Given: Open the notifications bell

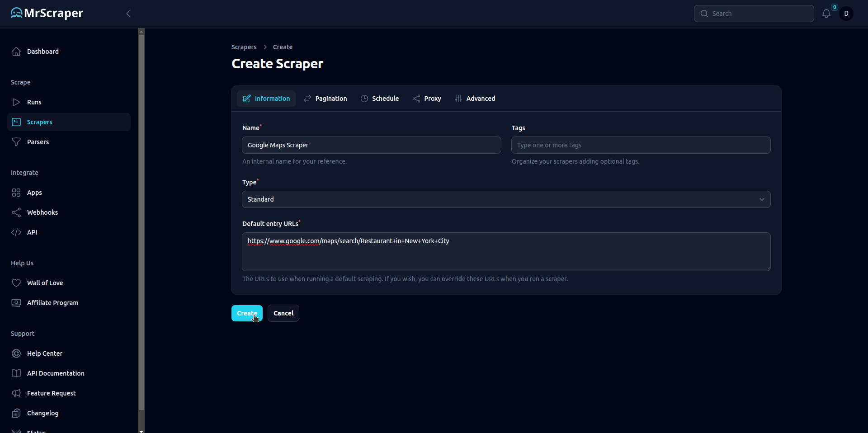Looking at the screenshot, I should click(x=826, y=14).
